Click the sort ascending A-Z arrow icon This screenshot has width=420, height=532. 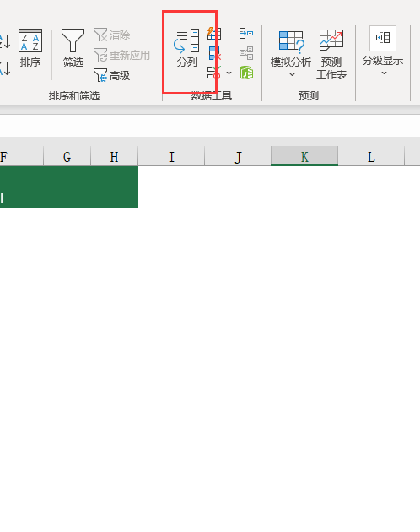5,40
